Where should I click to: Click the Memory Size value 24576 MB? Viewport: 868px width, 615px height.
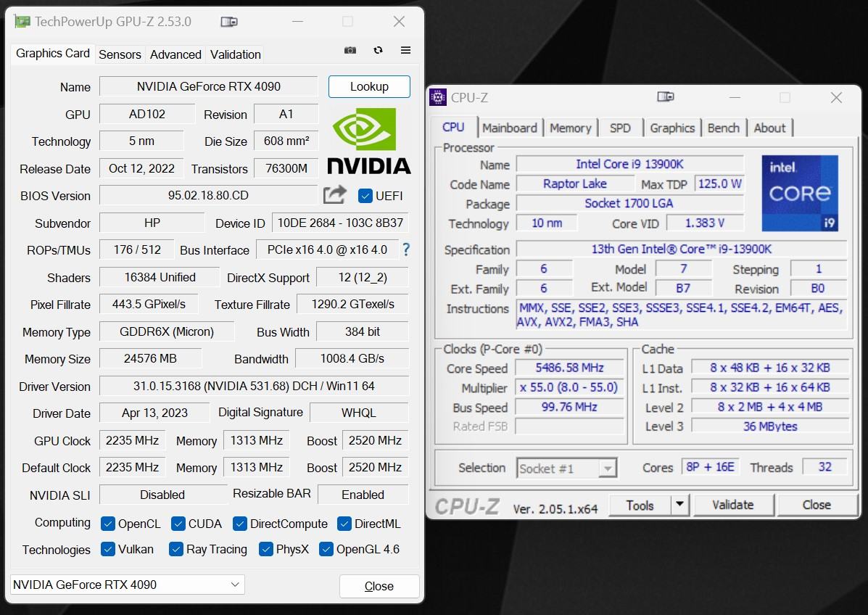(151, 359)
